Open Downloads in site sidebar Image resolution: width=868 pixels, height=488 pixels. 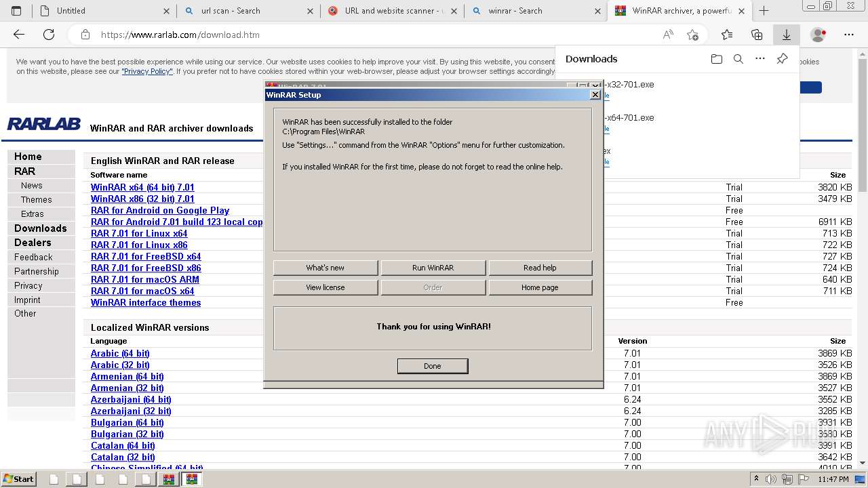41,228
